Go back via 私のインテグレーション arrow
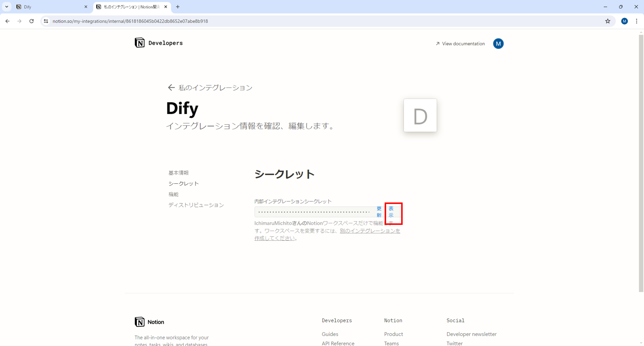Image resolution: width=644 pixels, height=346 pixels. point(171,88)
